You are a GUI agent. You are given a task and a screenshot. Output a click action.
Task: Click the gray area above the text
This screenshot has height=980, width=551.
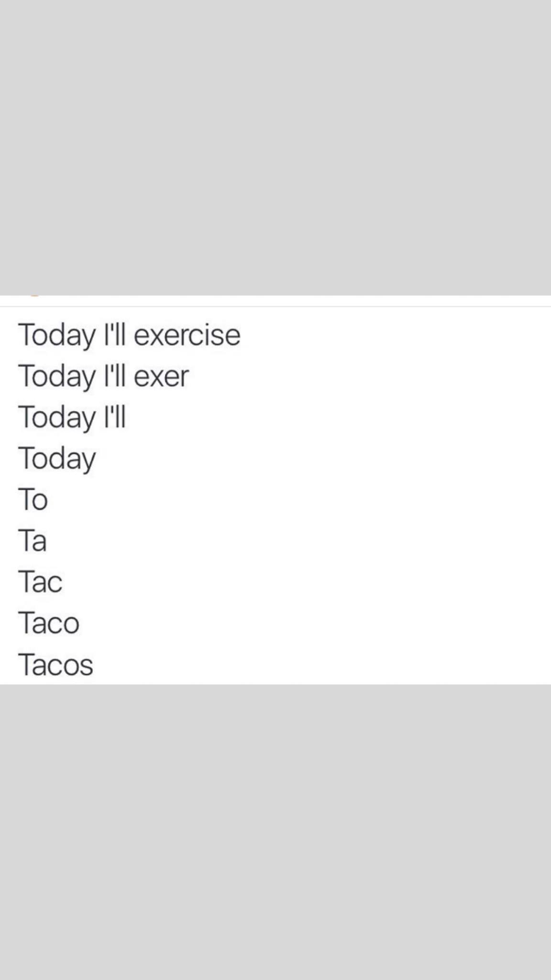(x=275, y=144)
